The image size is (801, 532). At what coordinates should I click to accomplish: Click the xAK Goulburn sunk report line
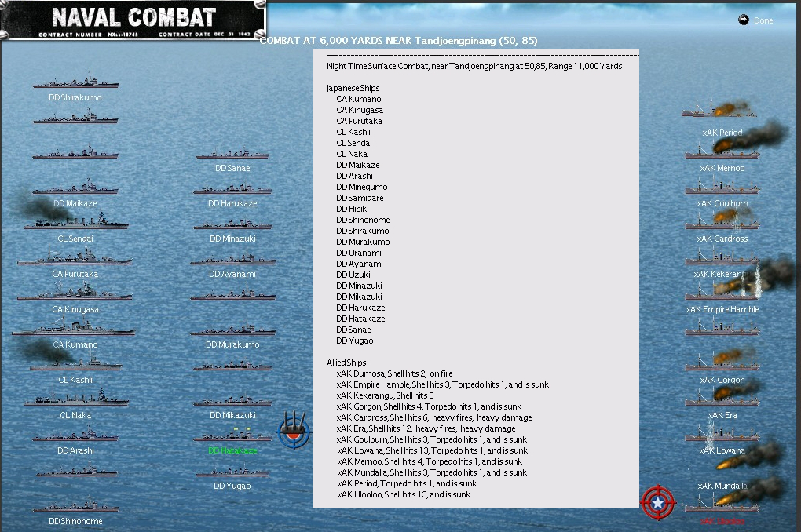(432, 439)
